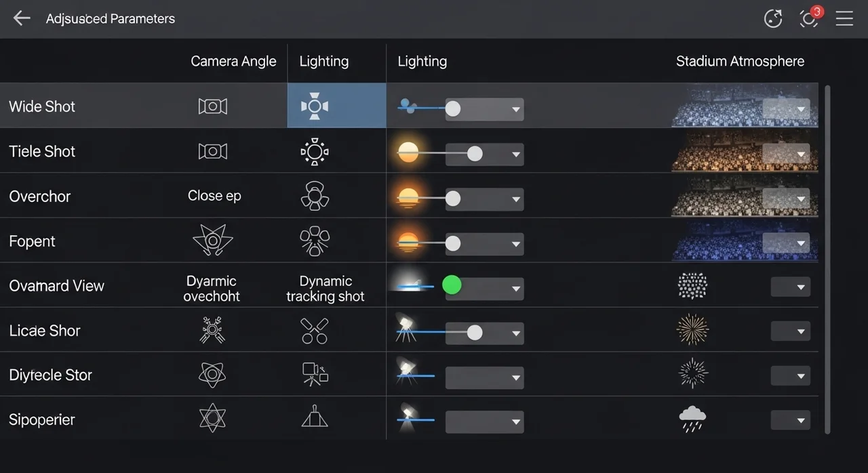This screenshot has height=473, width=868.
Task: Click the Camera Angle column header
Action: coord(233,61)
